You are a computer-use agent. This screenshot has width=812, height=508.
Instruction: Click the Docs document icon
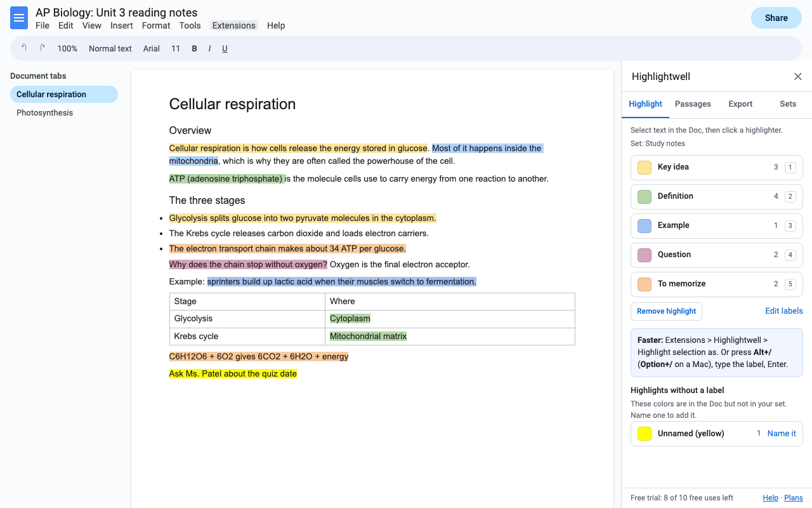coord(19,18)
